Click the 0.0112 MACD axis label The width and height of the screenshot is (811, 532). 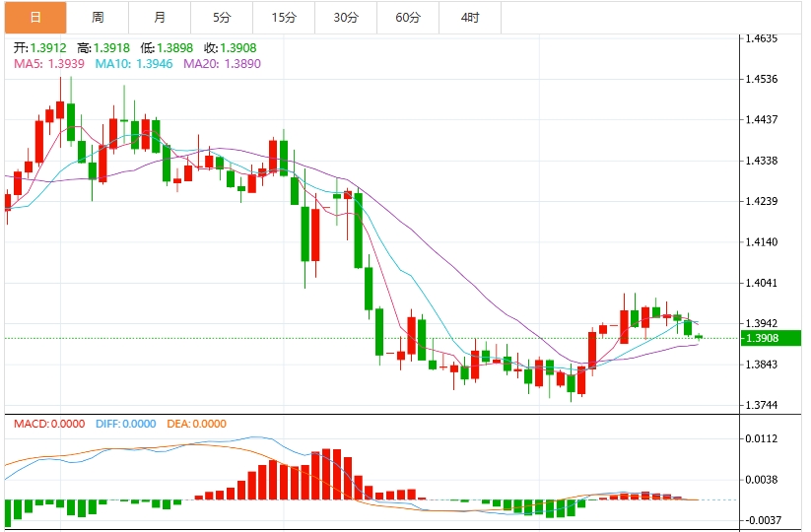[762, 439]
